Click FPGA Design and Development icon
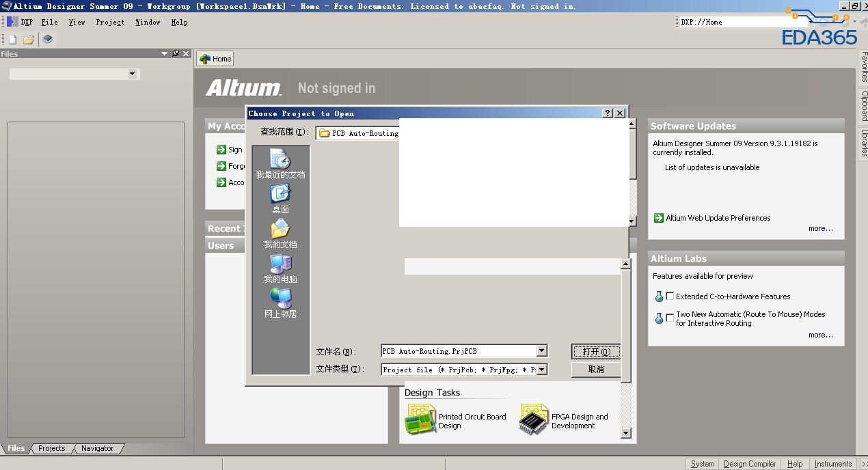 533,419
